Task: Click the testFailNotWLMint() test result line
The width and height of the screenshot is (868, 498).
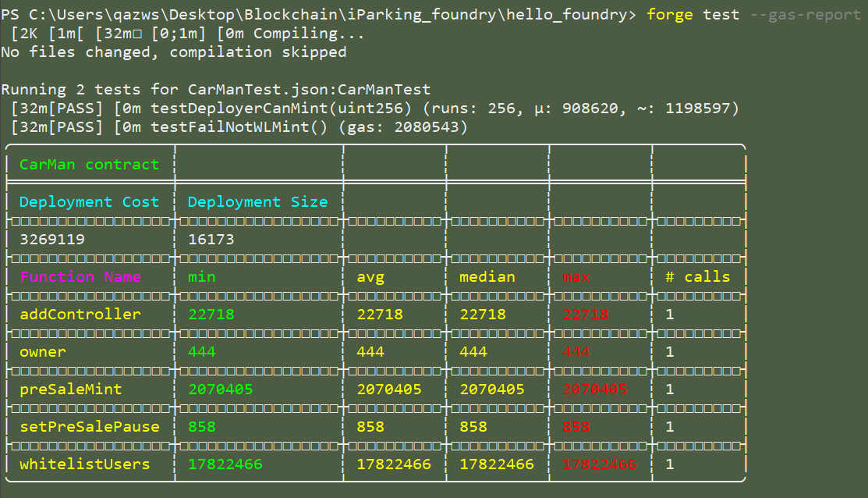Action: (x=239, y=127)
